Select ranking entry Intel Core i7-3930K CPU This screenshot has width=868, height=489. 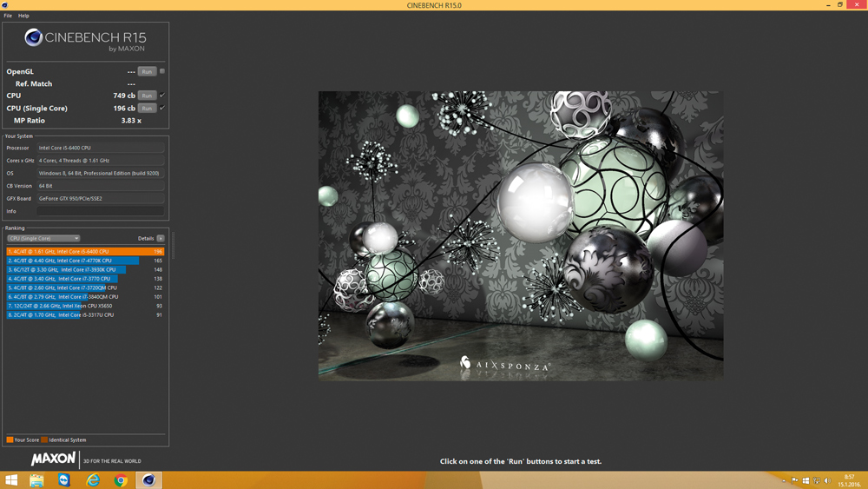click(x=85, y=270)
